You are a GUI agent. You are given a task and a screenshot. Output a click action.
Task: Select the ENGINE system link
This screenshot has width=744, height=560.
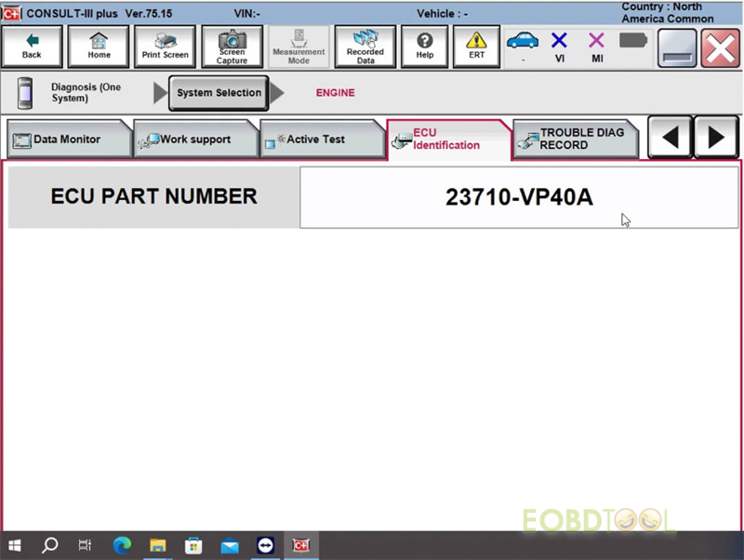point(335,93)
